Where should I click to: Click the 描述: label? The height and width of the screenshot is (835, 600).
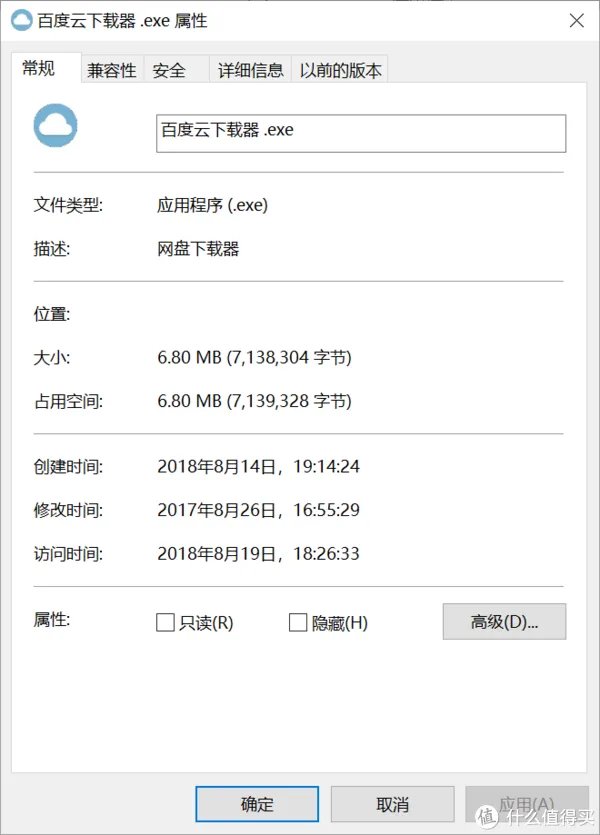[x=52, y=249]
